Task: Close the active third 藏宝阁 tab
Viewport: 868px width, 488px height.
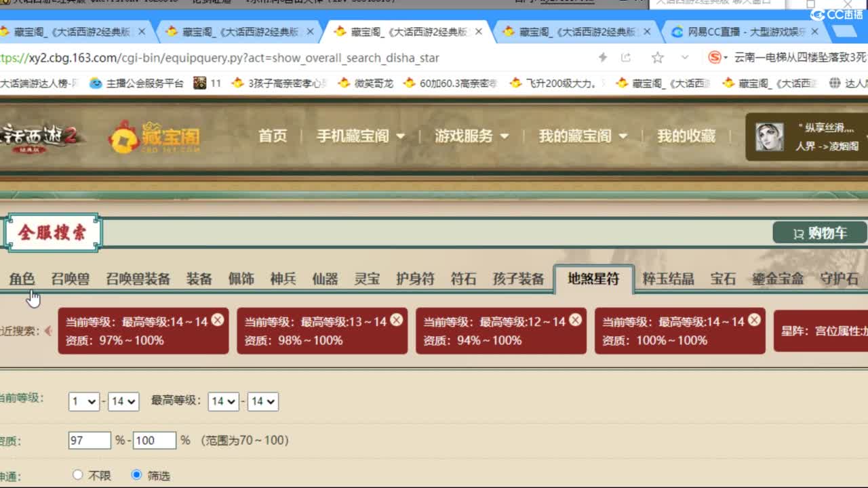Action: click(479, 31)
